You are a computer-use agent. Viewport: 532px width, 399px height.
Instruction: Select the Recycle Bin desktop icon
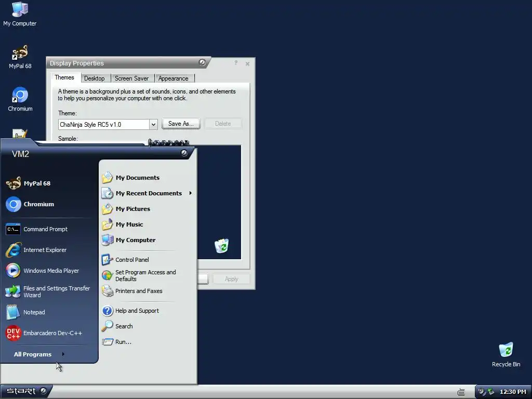coord(506,354)
